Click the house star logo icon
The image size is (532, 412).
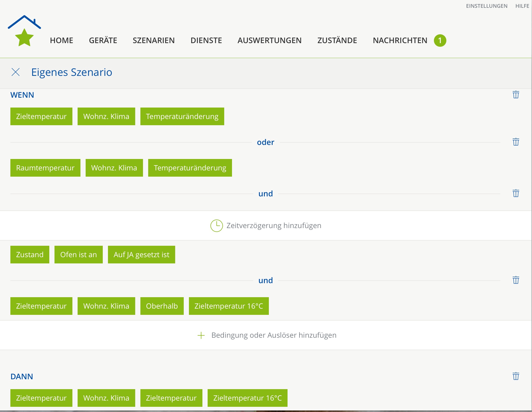click(24, 31)
